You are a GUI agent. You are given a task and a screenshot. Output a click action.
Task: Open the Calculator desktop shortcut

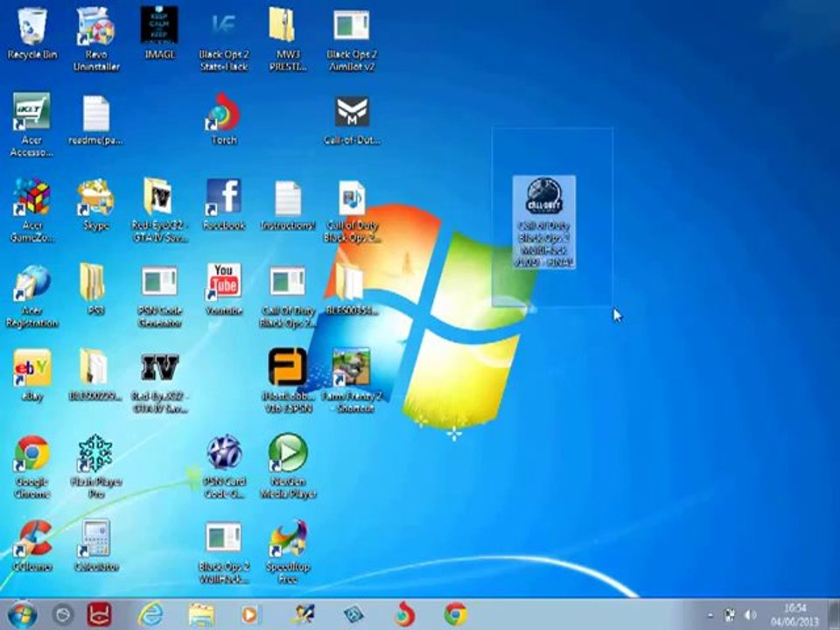pos(96,545)
